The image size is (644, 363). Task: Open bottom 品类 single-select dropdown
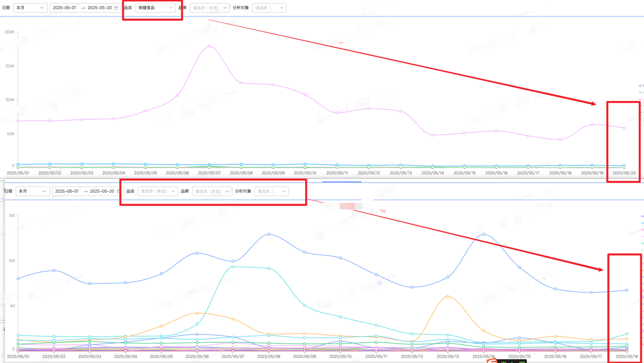157,191
